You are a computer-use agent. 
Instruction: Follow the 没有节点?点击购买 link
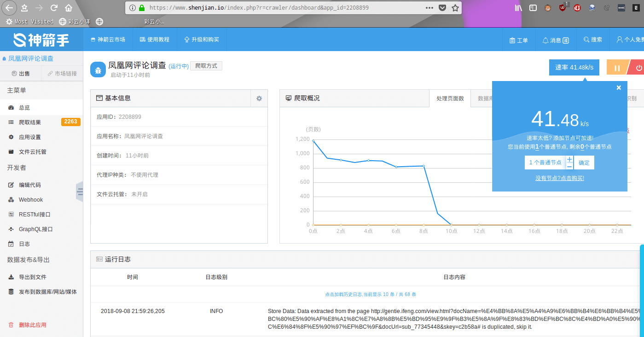point(559,178)
